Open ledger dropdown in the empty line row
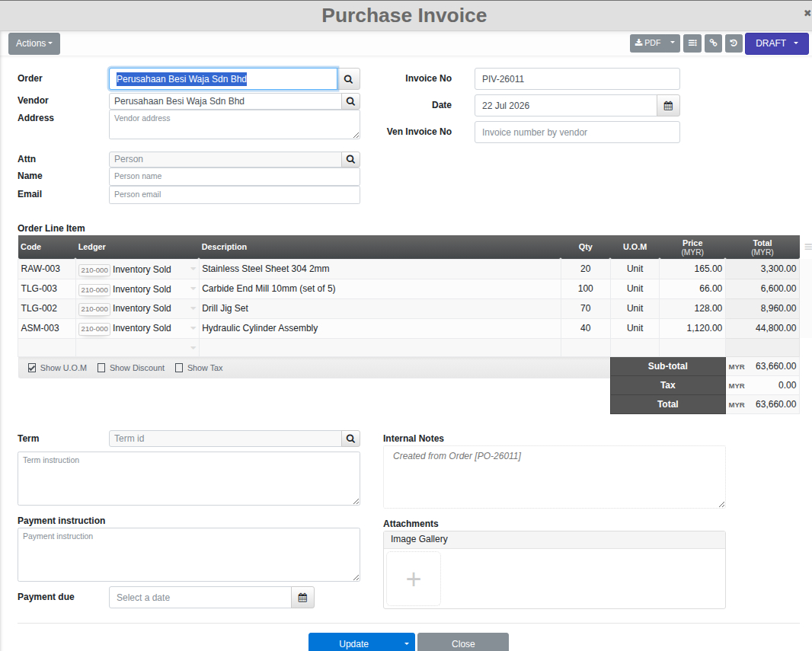 click(193, 348)
